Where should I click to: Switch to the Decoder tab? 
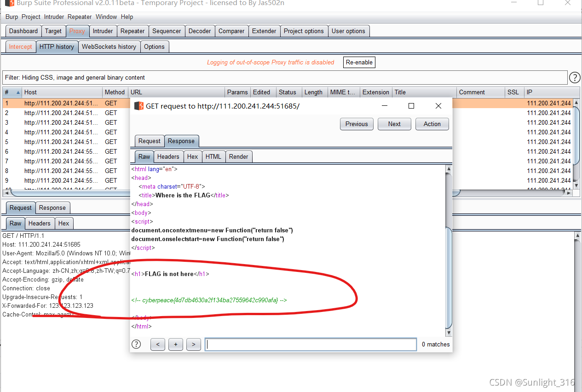[x=200, y=31]
